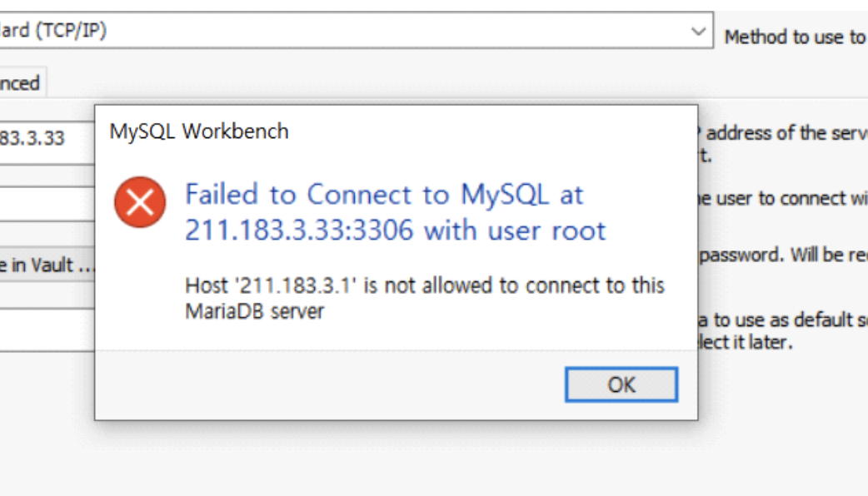Click the user to connect with description
The image size is (868, 496).
tap(783, 198)
